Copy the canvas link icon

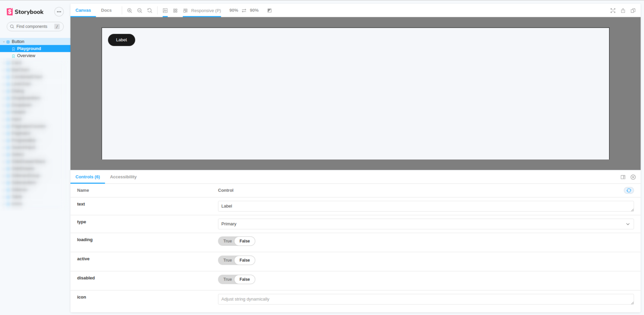click(633, 10)
